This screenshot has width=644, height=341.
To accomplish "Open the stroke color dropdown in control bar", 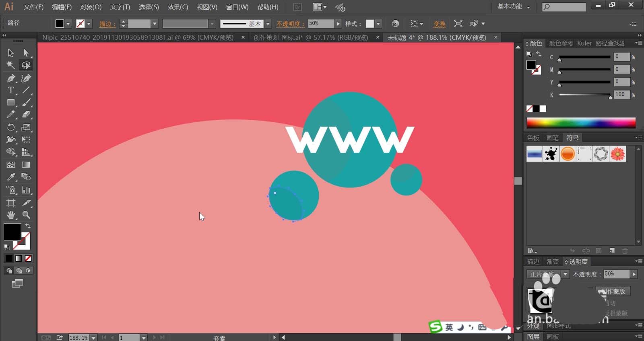I will click(x=89, y=24).
